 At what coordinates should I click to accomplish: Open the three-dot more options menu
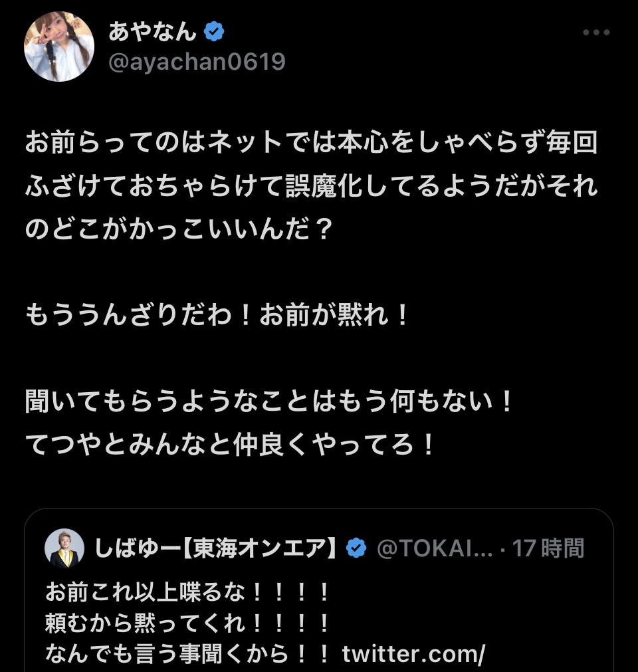point(595,33)
